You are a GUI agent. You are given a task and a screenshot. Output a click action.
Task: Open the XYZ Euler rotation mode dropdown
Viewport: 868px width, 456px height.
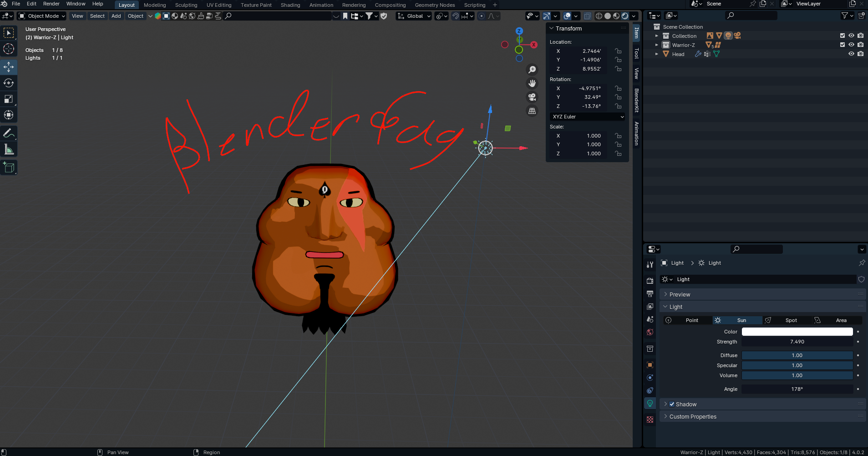(x=587, y=117)
